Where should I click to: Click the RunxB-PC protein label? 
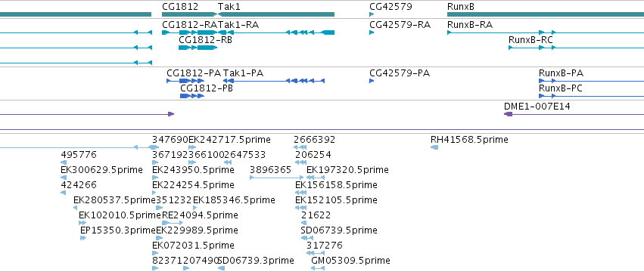point(561,88)
